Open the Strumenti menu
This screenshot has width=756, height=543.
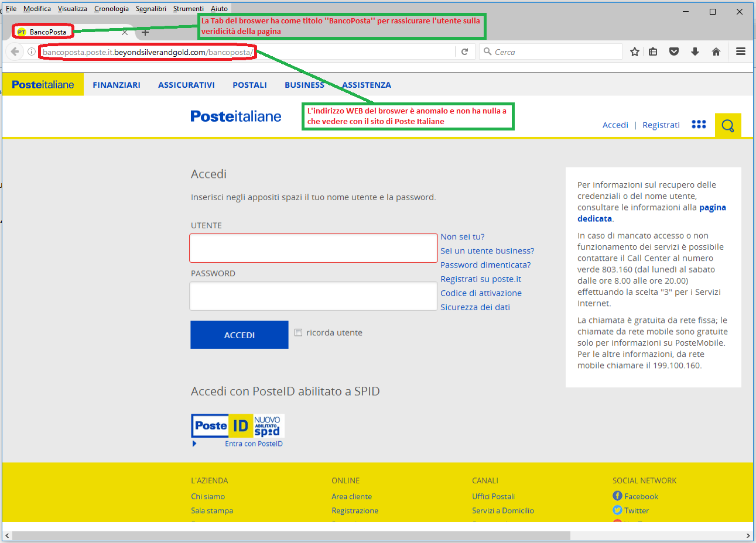click(189, 8)
